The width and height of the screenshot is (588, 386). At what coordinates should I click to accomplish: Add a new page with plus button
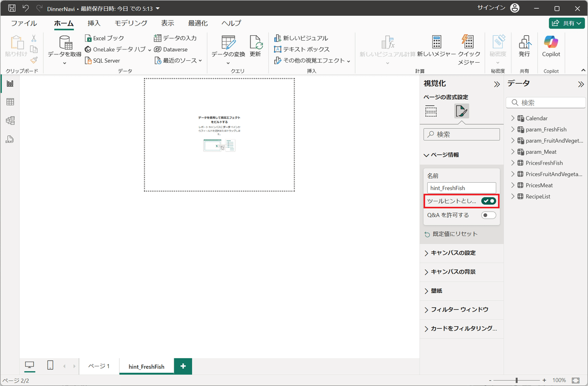(x=183, y=366)
